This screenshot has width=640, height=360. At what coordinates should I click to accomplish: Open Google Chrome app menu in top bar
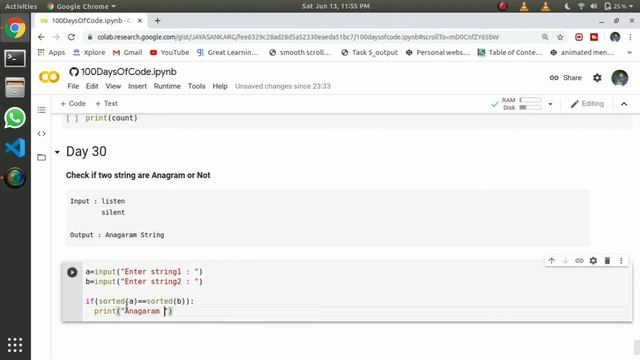click(81, 6)
